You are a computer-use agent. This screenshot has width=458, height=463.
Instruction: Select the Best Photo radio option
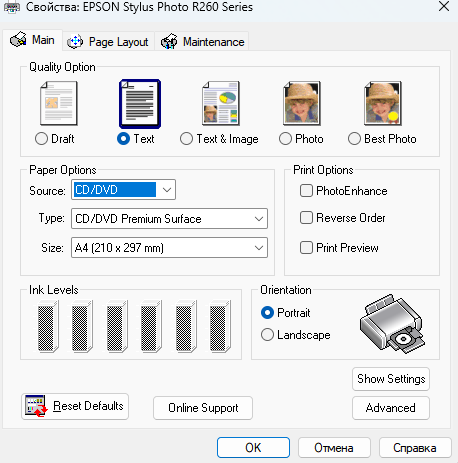point(354,139)
